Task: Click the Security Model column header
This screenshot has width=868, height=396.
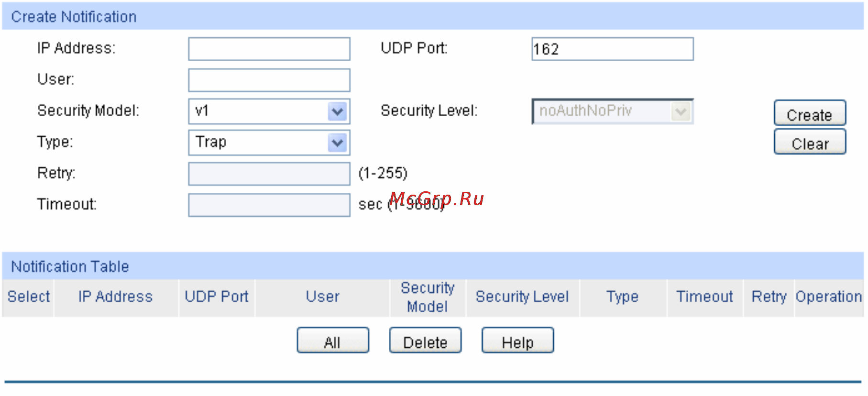Action: point(428,297)
